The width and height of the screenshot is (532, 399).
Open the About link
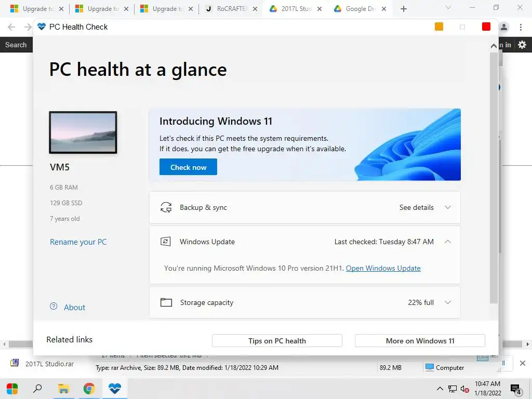74,308
